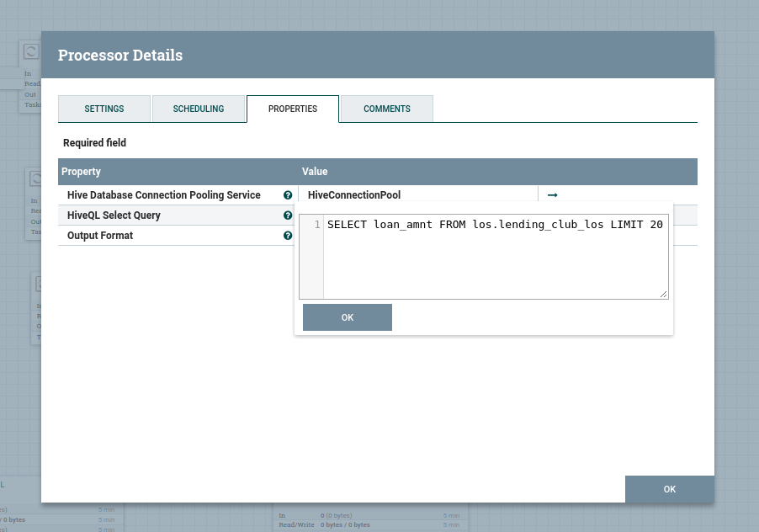Switch to the SETTINGS tab
Screen dimensions: 759x532
coord(104,109)
